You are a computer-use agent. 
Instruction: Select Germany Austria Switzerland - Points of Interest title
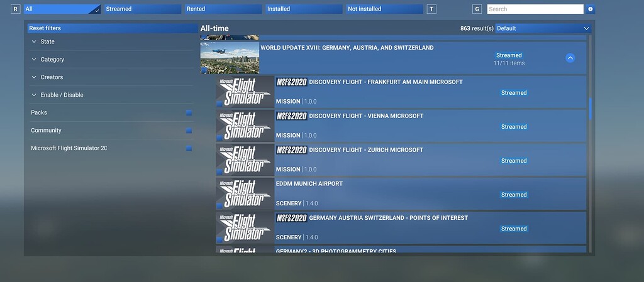pyautogui.click(x=388, y=218)
